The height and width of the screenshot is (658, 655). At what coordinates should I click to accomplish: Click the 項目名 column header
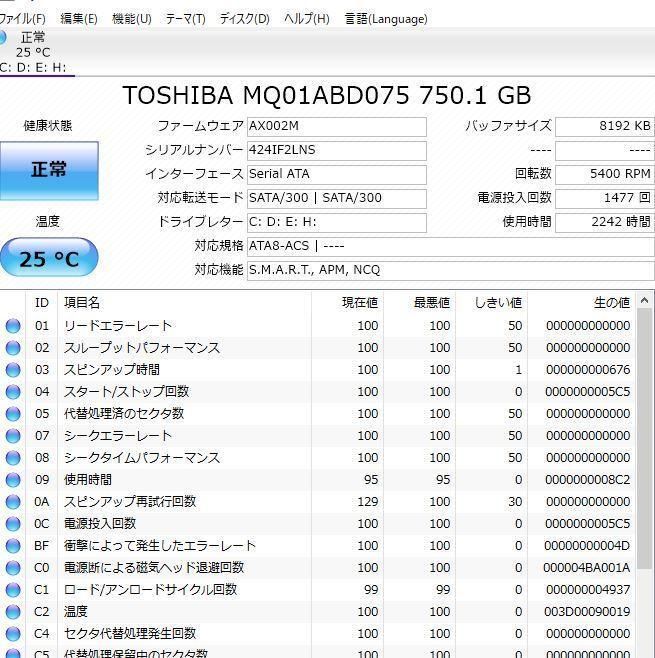coord(82,302)
